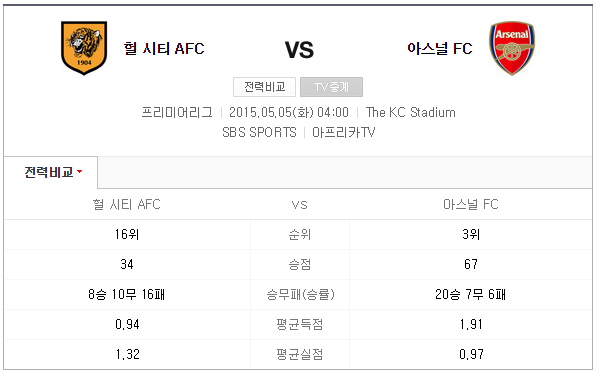598x374 pixels.
Task: Click the 평균득점 row label
Action: (300, 324)
